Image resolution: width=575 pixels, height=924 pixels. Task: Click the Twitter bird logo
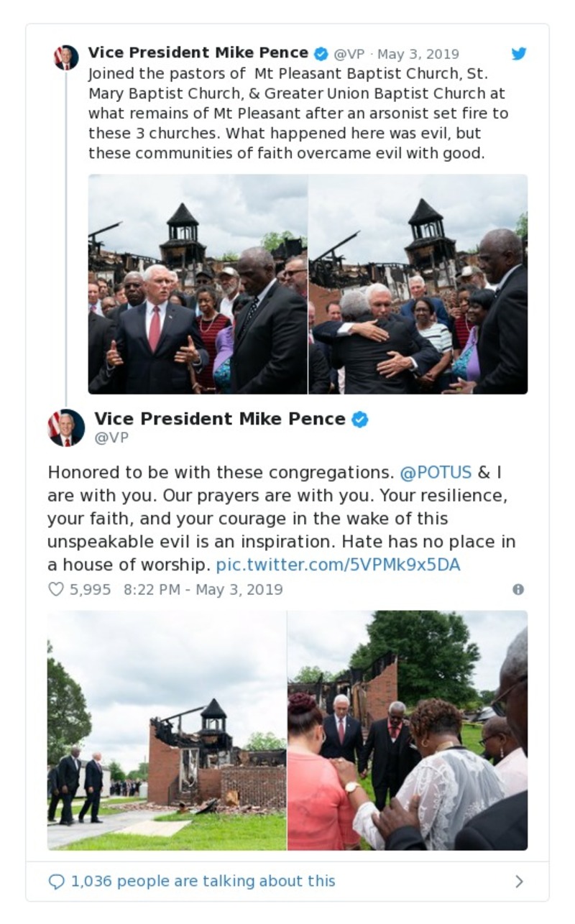point(519,53)
